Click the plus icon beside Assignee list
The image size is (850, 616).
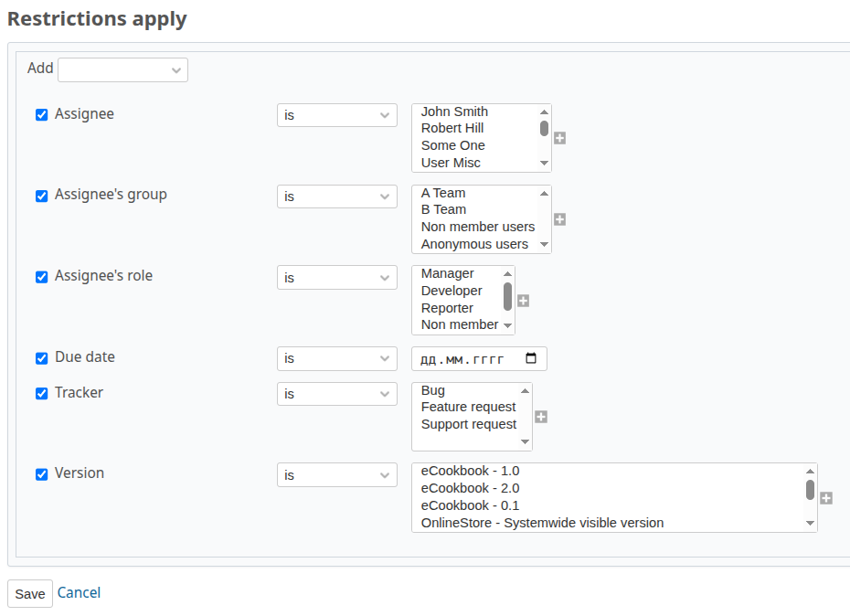[560, 138]
